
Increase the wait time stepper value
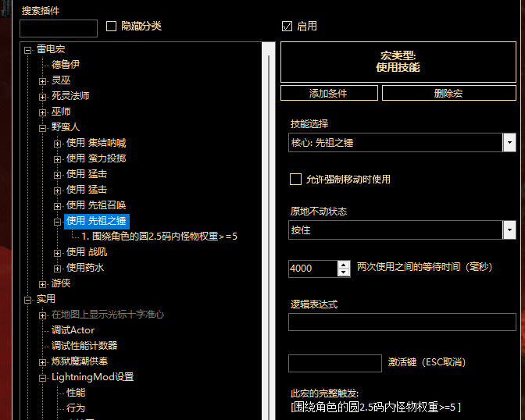pos(344,264)
